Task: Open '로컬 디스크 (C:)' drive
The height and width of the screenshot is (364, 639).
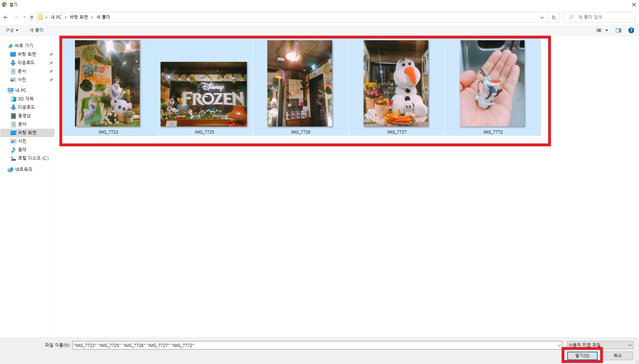Action: (33, 158)
